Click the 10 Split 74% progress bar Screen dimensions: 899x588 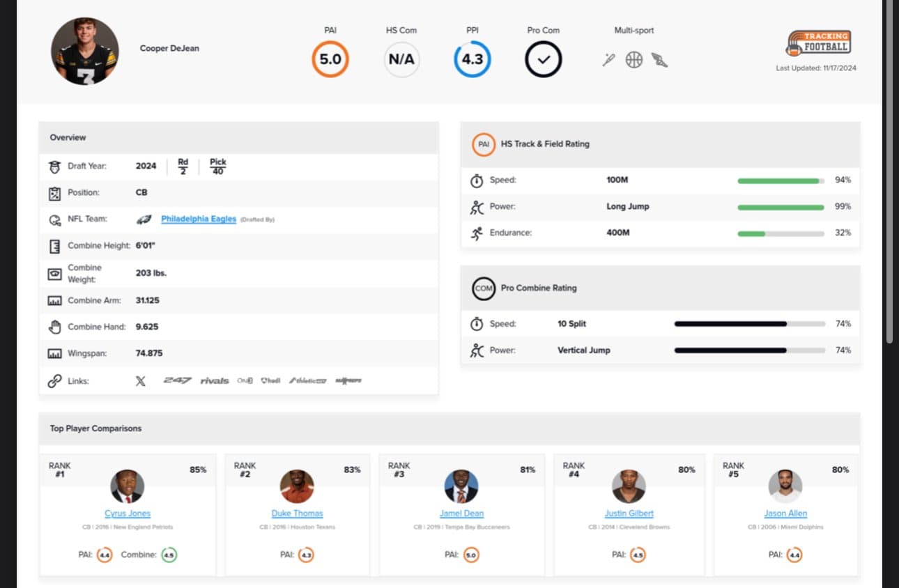(x=750, y=324)
